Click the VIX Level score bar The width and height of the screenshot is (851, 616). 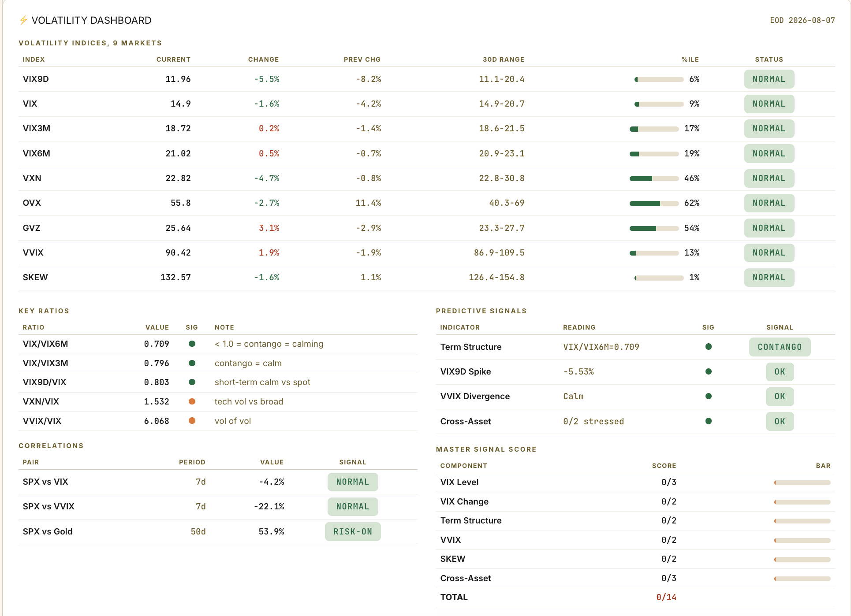tap(802, 482)
